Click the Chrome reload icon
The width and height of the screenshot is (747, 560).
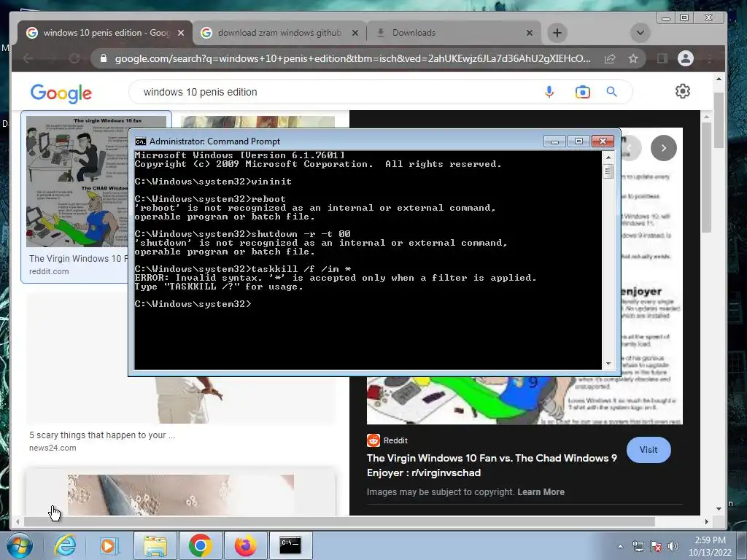(74, 58)
